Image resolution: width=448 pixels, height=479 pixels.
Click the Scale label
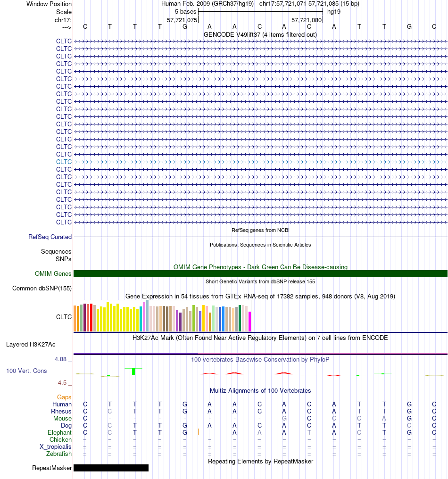tap(64, 12)
